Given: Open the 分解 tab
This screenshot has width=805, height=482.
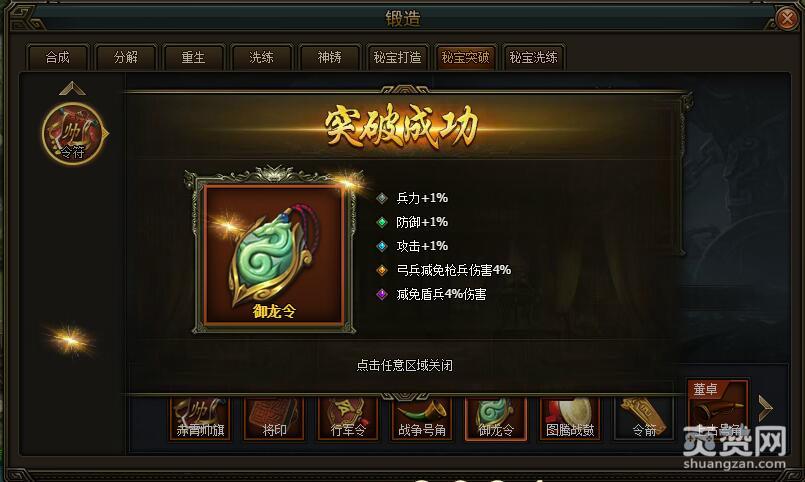Looking at the screenshot, I should click(126, 57).
